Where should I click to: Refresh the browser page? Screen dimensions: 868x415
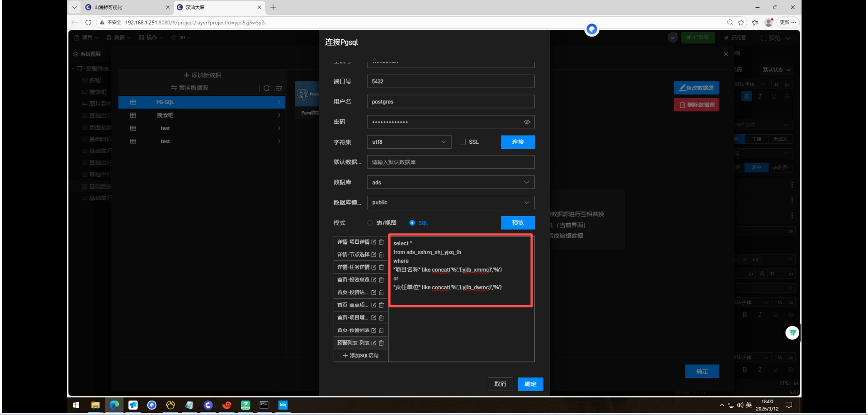coord(88,23)
